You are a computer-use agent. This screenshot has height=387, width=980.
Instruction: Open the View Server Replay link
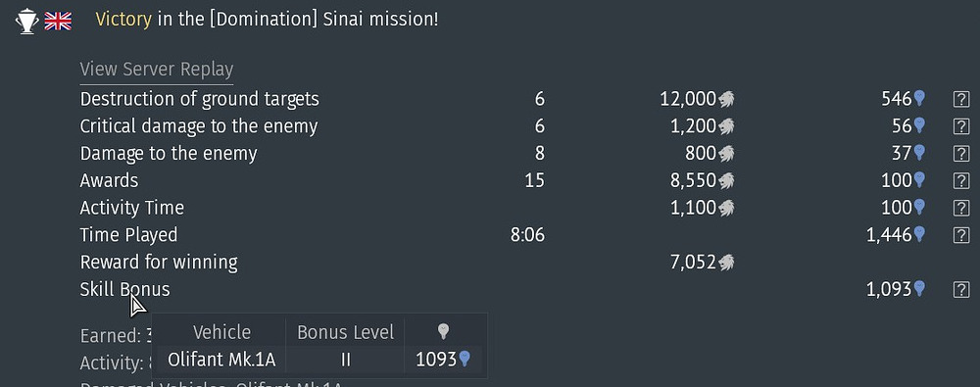(156, 70)
